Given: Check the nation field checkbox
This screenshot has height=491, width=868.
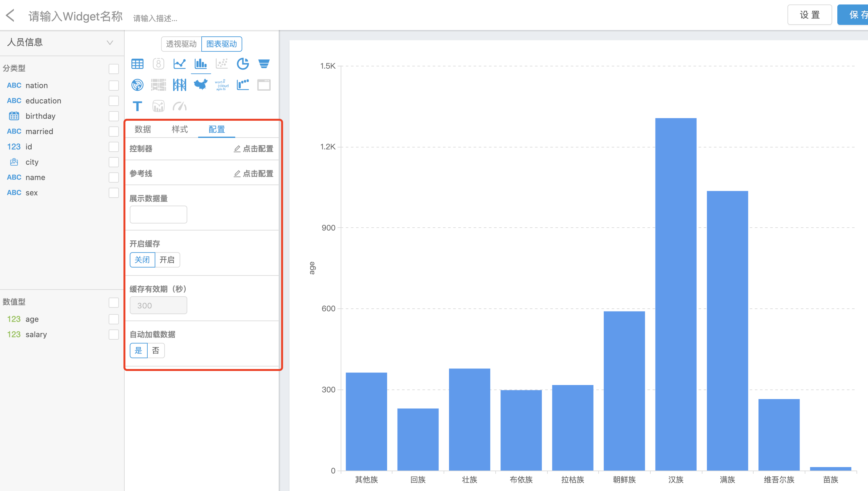Looking at the screenshot, I should (114, 85).
